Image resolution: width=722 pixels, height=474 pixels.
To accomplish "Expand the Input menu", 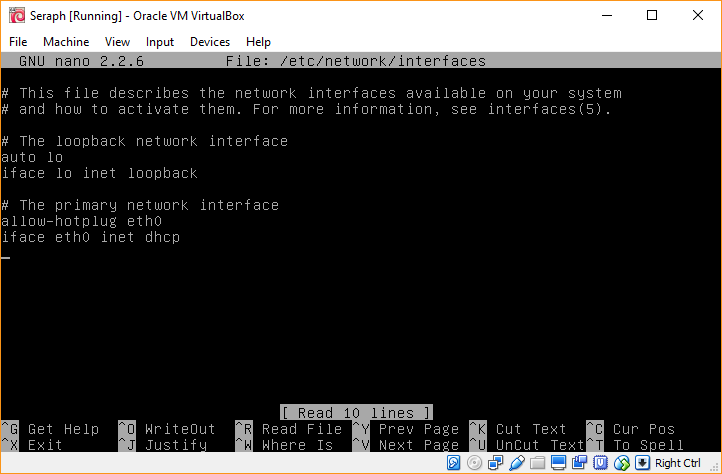I will pyautogui.click(x=160, y=42).
